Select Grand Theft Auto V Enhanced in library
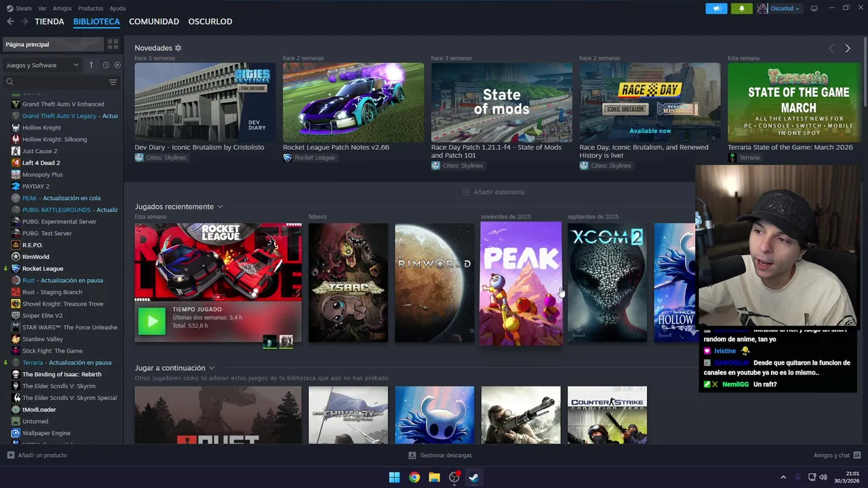This screenshot has height=488, width=868. pos(62,104)
